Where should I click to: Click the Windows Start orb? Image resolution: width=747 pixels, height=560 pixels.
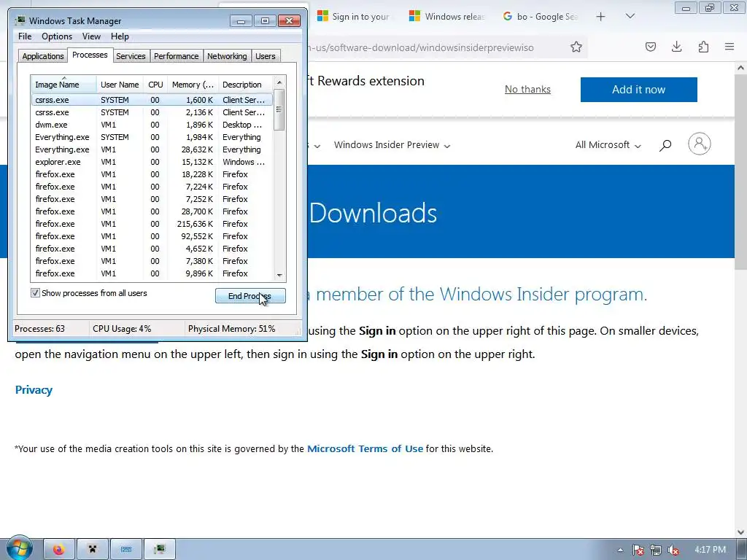point(19,548)
